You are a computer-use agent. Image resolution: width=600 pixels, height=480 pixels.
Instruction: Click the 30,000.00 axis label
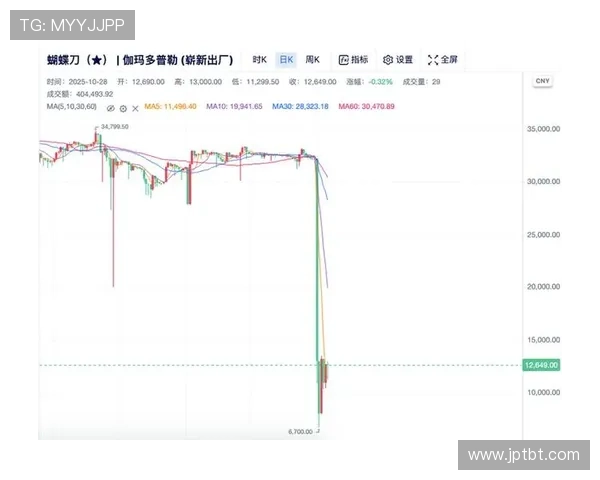[x=543, y=181]
